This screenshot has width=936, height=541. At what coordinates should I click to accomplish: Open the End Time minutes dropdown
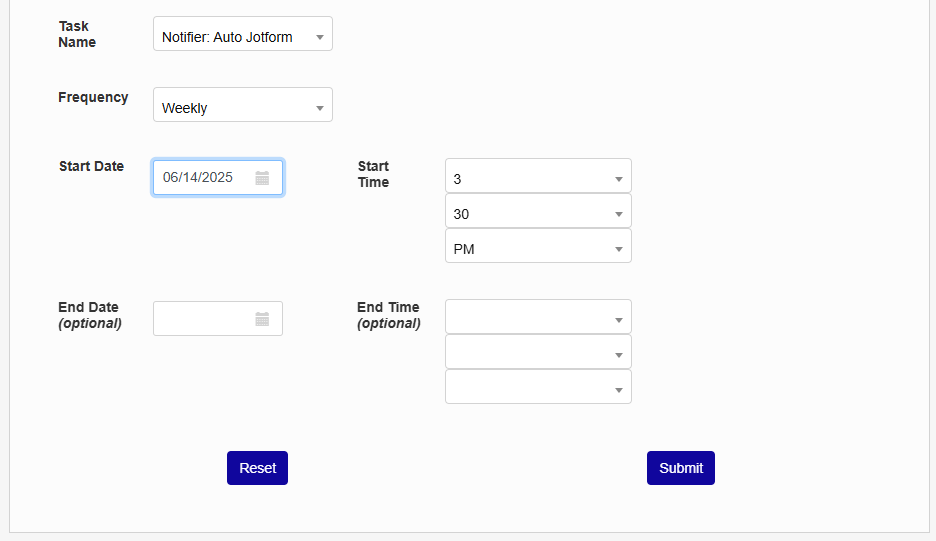pos(538,352)
